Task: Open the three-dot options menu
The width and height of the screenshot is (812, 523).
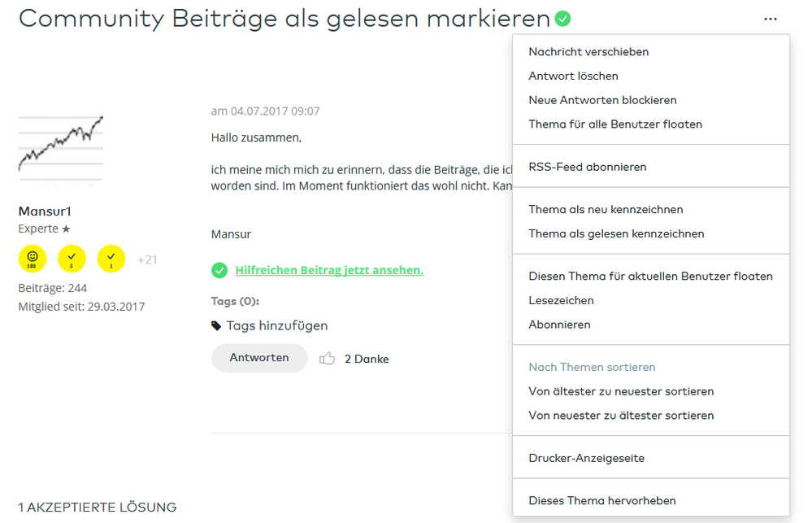Action: (770, 19)
